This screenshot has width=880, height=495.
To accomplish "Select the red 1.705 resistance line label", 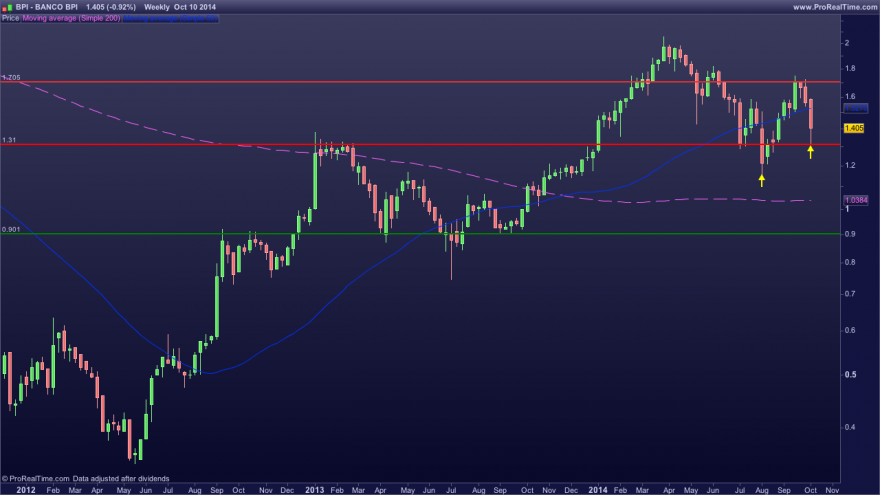I will pyautogui.click(x=11, y=77).
